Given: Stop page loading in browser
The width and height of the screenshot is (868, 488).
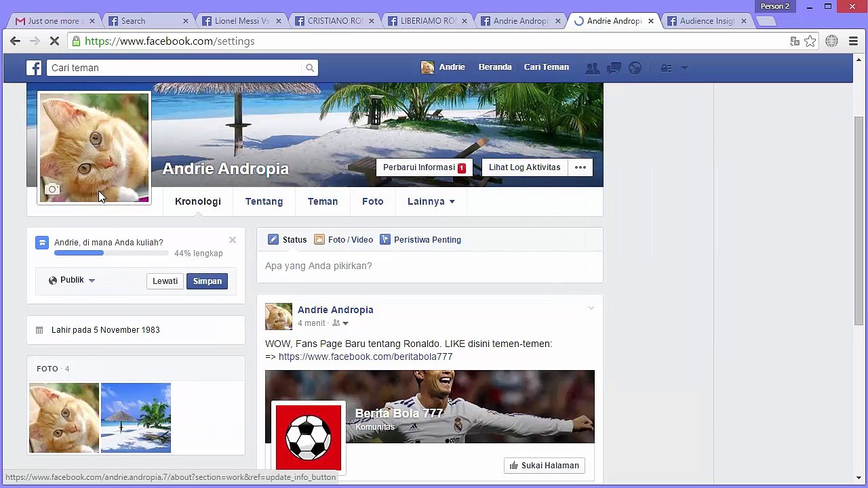Looking at the screenshot, I should click(x=55, y=41).
